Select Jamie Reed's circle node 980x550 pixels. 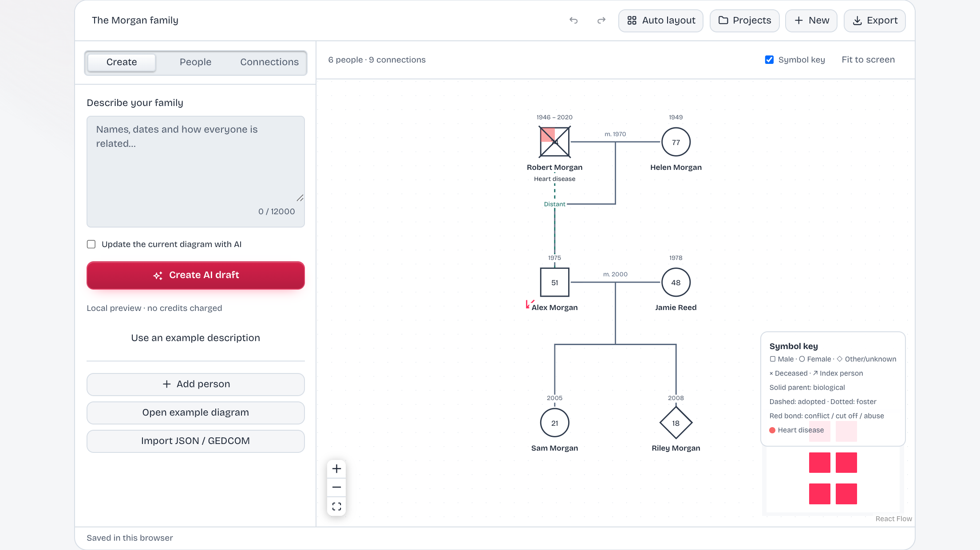[676, 282]
